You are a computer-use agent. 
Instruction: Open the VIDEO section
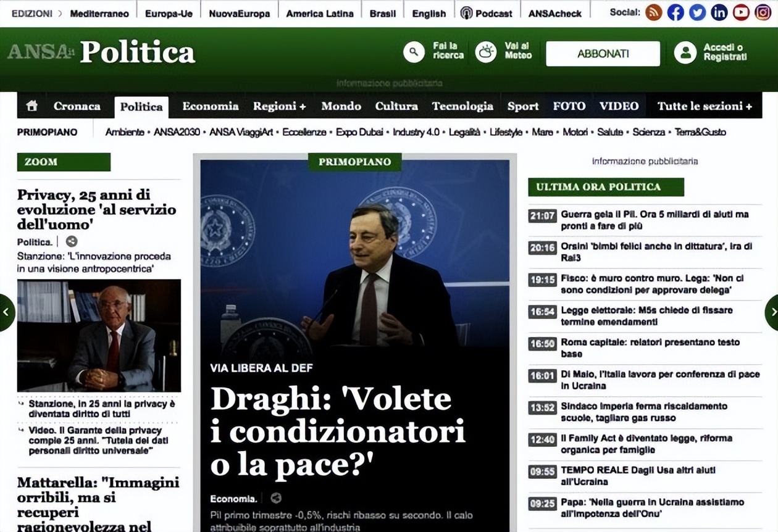coord(619,106)
